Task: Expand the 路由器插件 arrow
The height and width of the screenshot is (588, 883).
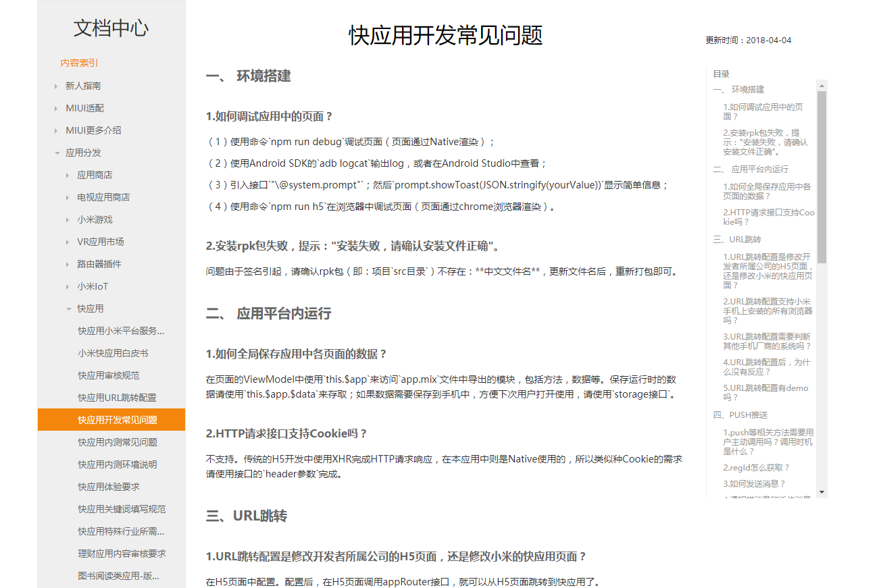Action: 68,264
